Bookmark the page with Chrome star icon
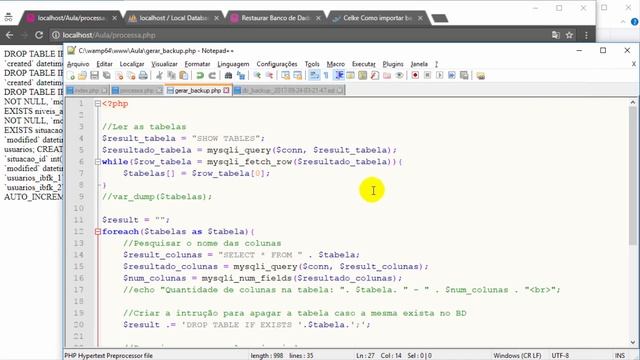 (569, 35)
